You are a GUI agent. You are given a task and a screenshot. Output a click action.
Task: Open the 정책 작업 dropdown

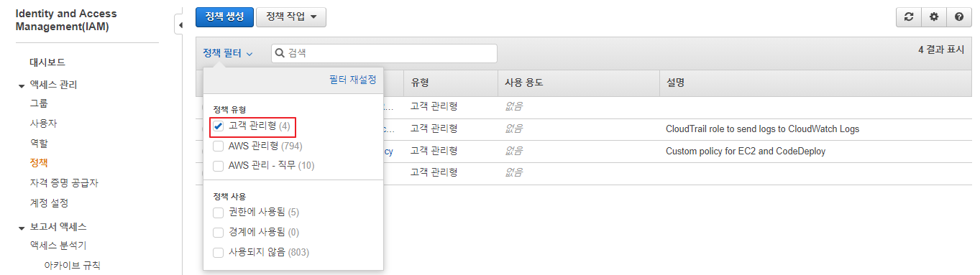click(x=291, y=17)
